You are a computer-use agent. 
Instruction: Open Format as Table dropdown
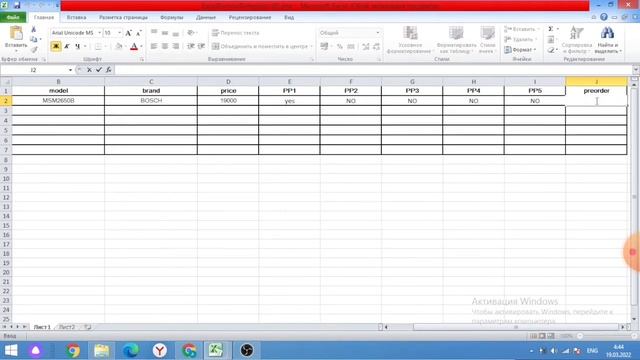point(456,40)
